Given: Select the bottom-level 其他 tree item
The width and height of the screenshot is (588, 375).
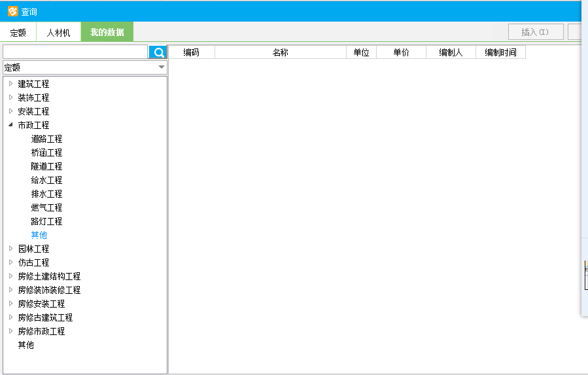Looking at the screenshot, I should tap(26, 345).
